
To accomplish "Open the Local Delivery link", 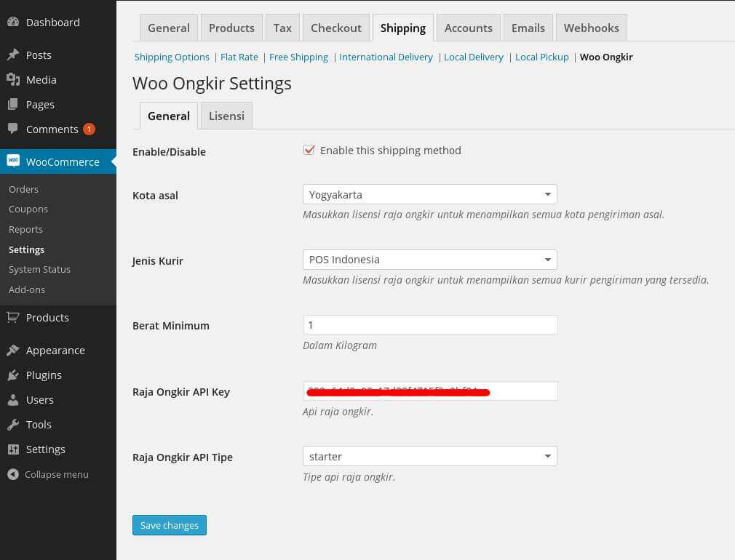I will (474, 57).
